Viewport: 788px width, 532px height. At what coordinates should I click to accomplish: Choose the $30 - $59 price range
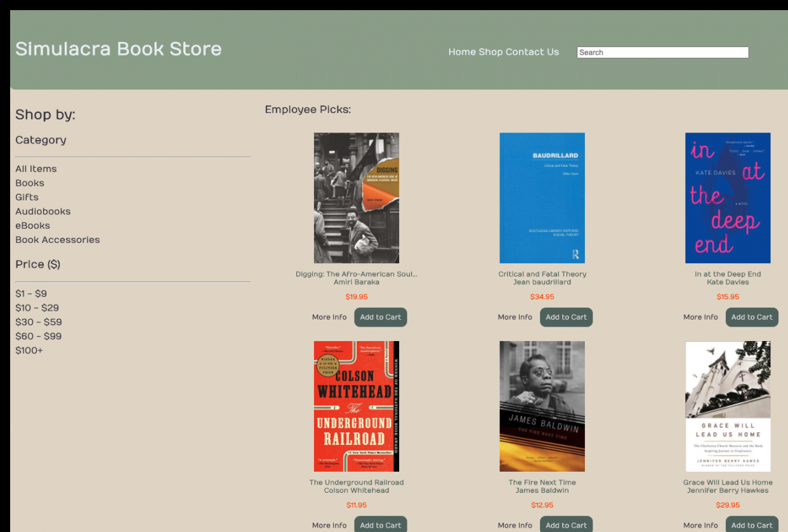39,322
